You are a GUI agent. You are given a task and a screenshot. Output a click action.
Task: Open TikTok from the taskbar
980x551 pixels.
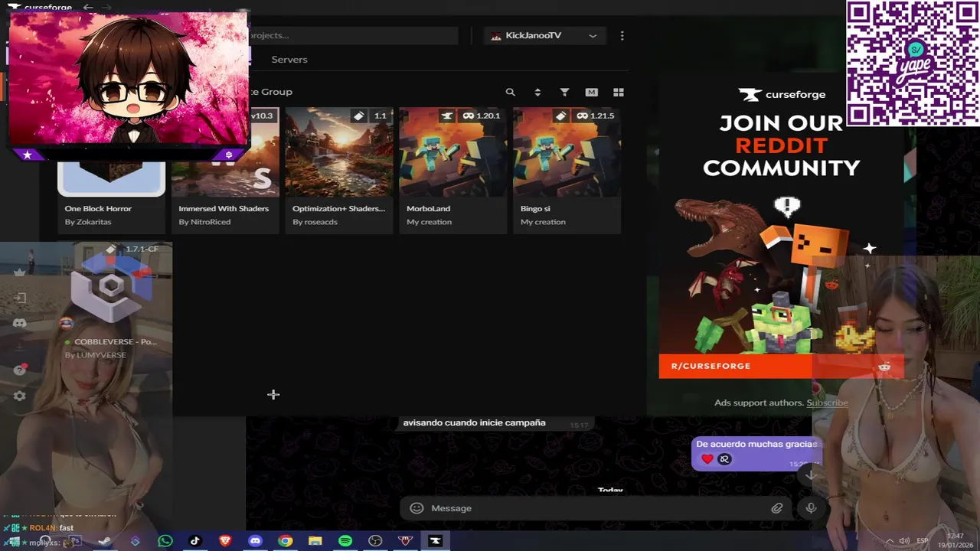pyautogui.click(x=195, y=541)
